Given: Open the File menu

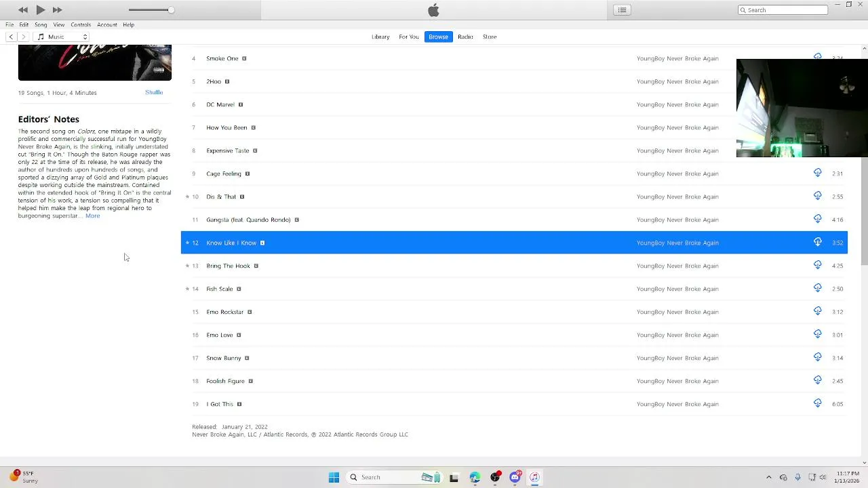Looking at the screenshot, I should coord(9,24).
